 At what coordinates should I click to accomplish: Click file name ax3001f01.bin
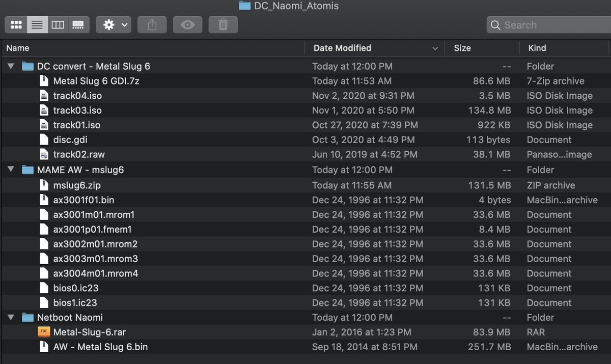tap(84, 200)
